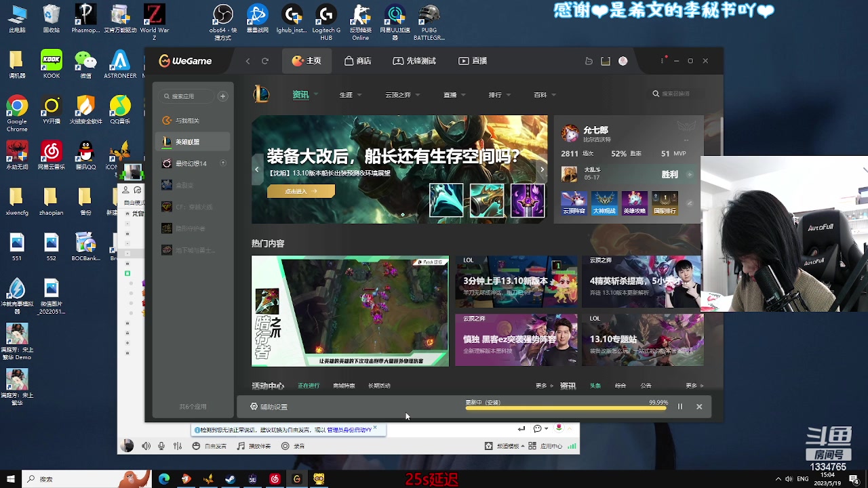868x488 pixels.
Task: Open the 英雄攻略 shortcut icon
Action: 635,203
